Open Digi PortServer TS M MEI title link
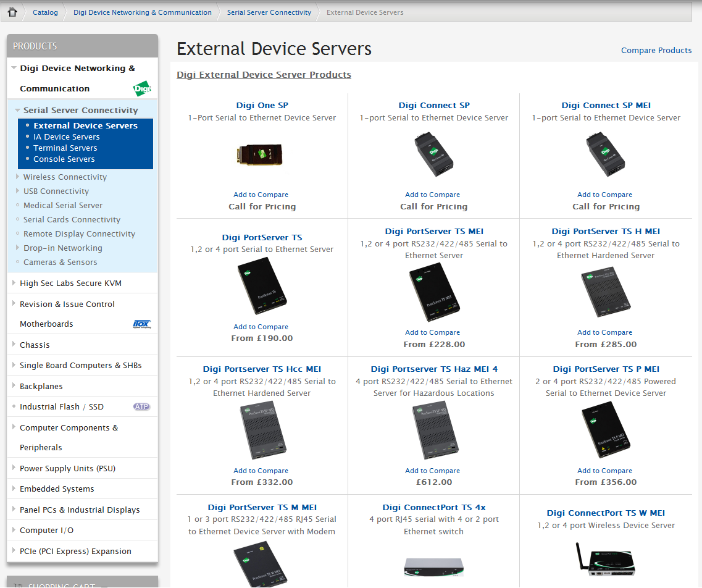 pos(262,507)
